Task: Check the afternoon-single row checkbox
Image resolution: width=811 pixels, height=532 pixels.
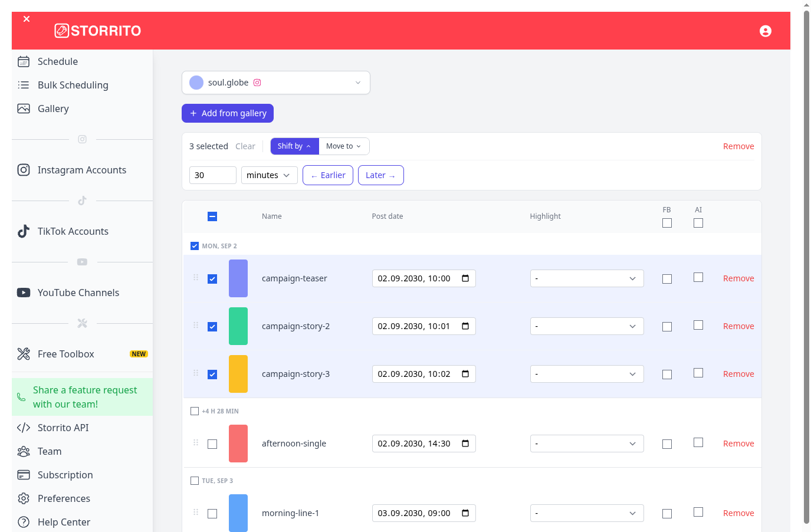Action: pos(212,444)
